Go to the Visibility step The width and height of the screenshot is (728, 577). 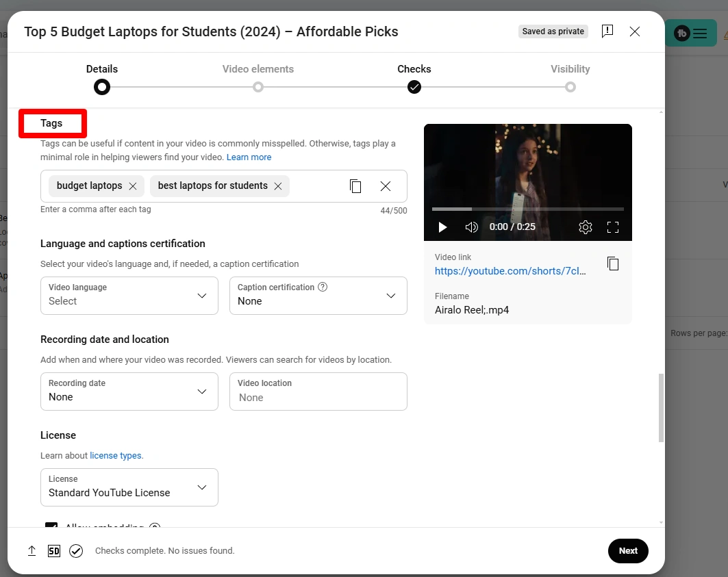[570, 77]
